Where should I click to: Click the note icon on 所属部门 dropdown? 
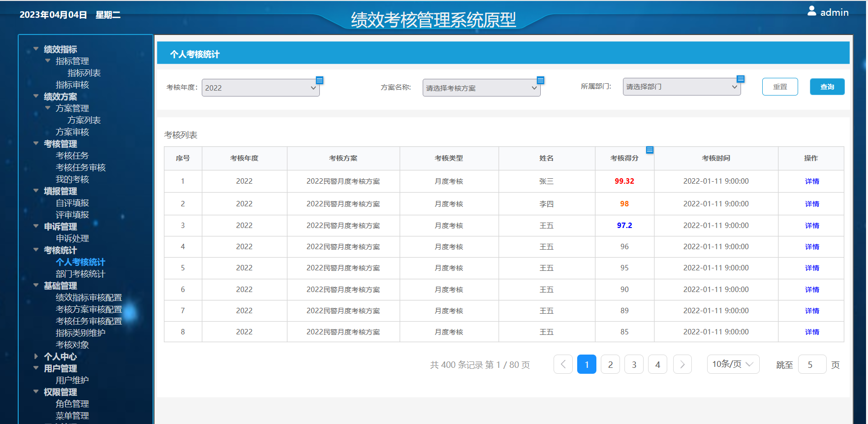pyautogui.click(x=741, y=79)
